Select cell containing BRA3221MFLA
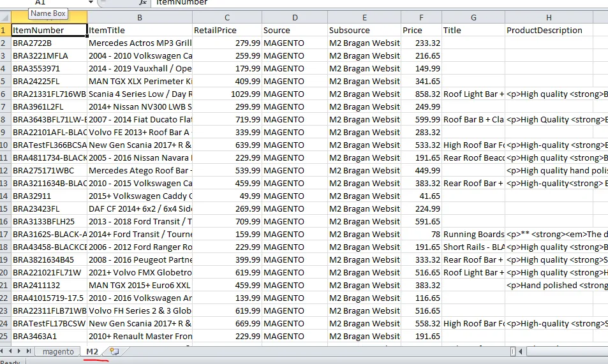 pos(49,56)
